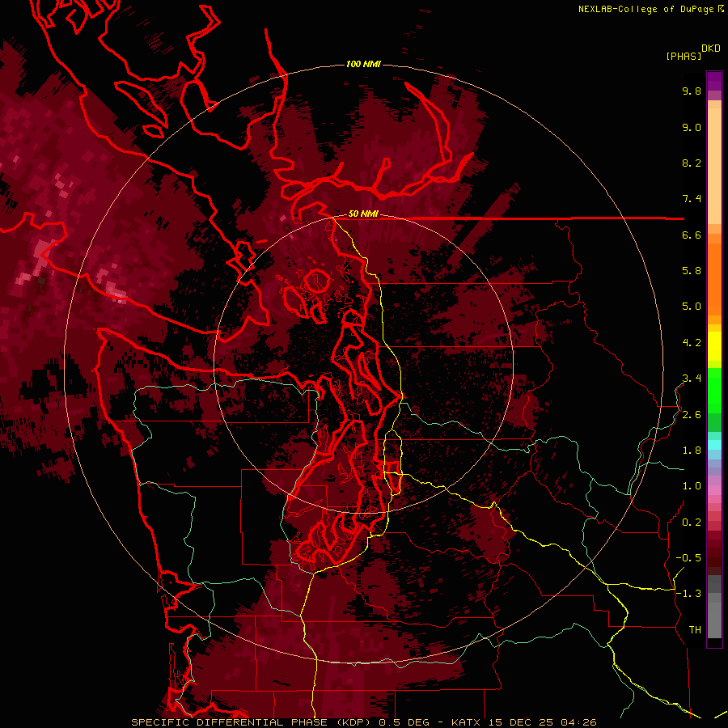The image size is (728, 728).
Task: Select the 0.2 scale label
Action: click(x=692, y=523)
